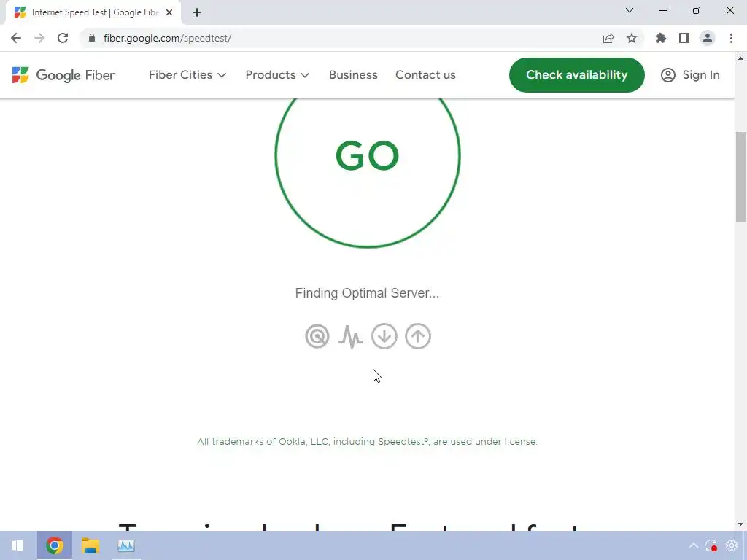The width and height of the screenshot is (747, 560).
Task: Open the settings gear in system tray
Action: point(731,545)
